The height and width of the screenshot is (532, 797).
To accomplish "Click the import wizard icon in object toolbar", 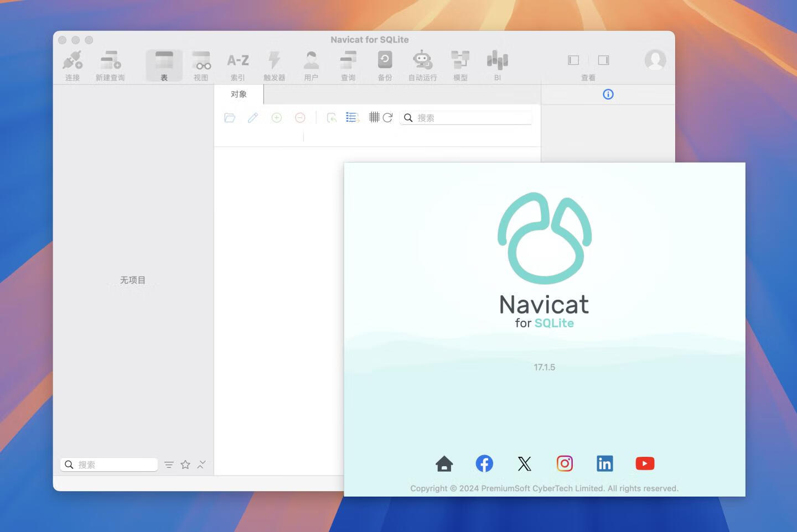I will point(332,117).
